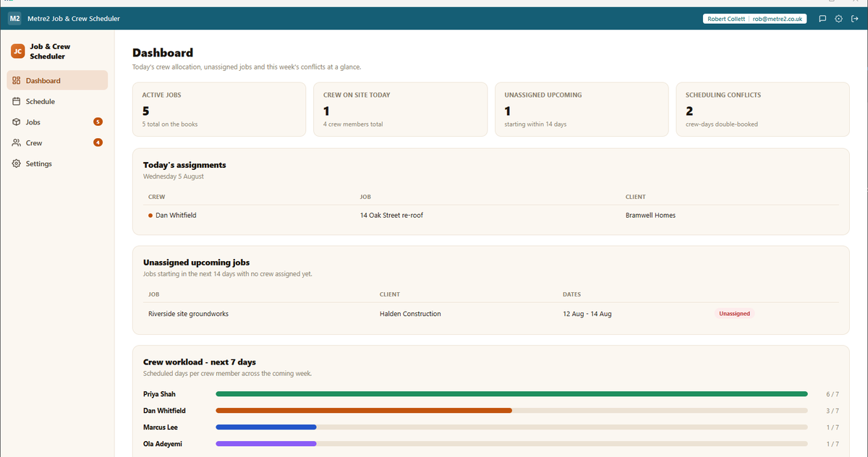The width and height of the screenshot is (868, 457).
Task: Click the Settings gear icon in sidebar
Action: [16, 163]
